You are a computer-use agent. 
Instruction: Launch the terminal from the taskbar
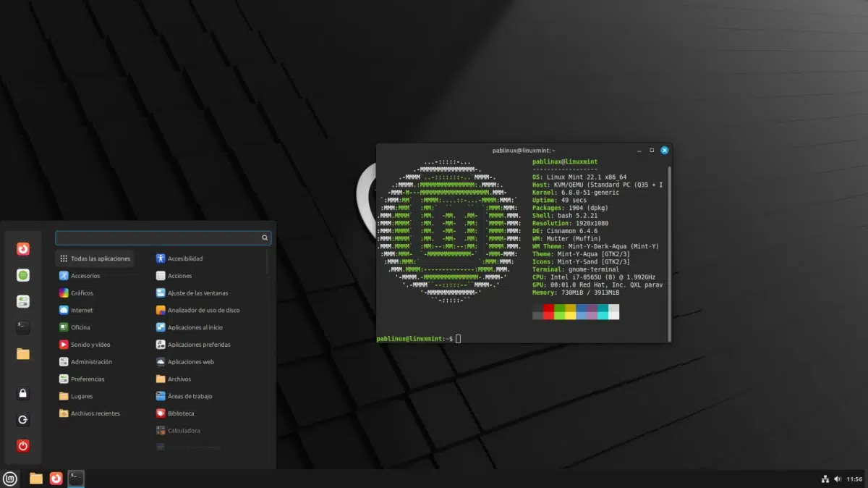tap(75, 479)
